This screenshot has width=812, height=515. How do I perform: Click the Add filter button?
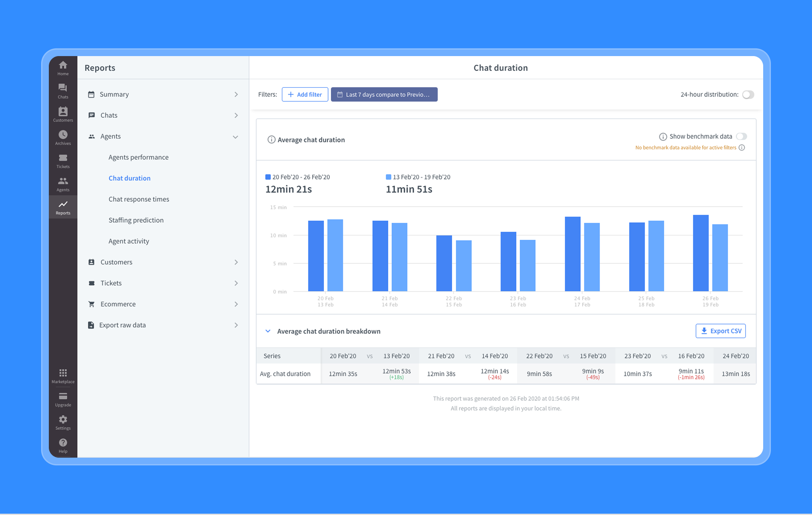point(304,95)
